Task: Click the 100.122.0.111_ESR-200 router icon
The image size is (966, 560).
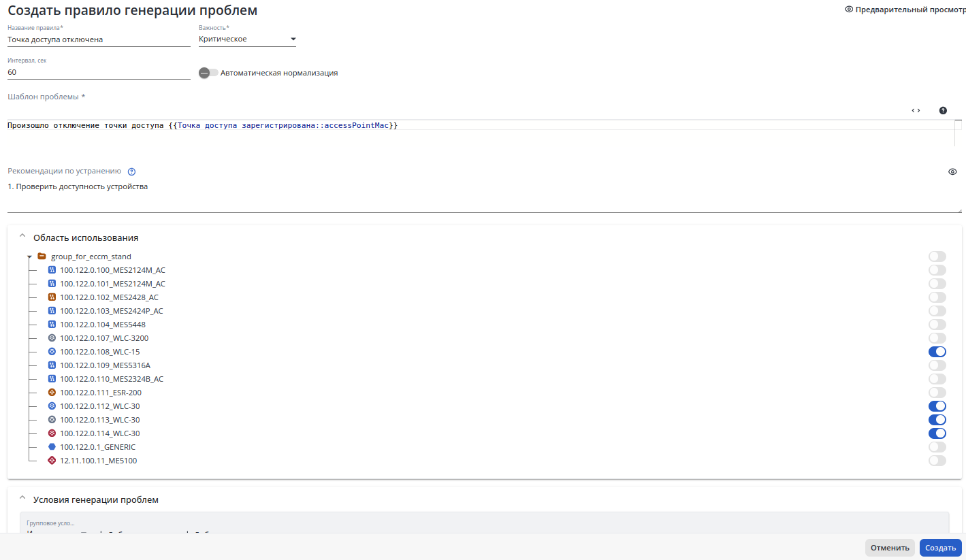Action: pos(52,393)
